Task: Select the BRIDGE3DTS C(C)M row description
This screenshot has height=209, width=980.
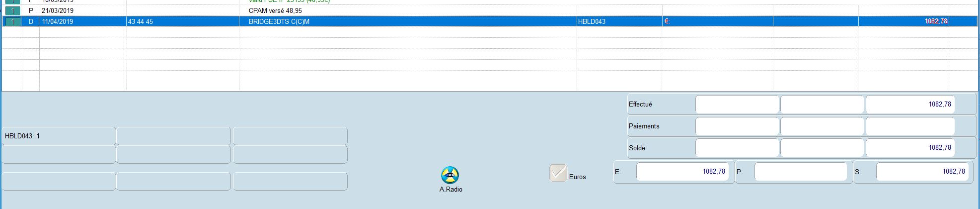Action: point(279,21)
